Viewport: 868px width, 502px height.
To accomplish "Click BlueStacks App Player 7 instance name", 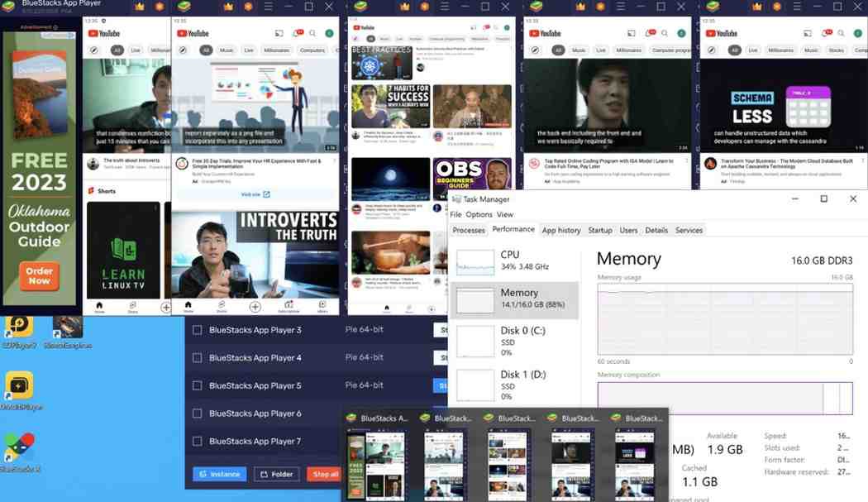I will [x=255, y=441].
